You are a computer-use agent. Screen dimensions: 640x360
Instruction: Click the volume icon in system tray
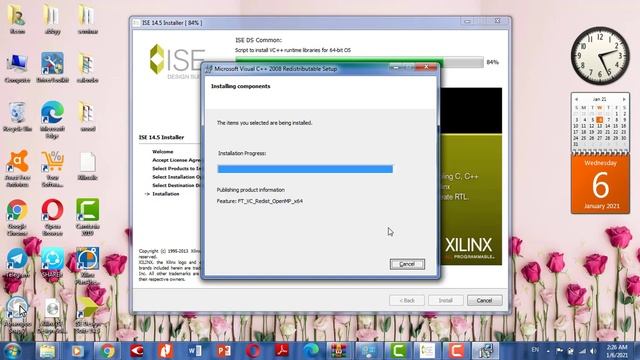click(593, 351)
